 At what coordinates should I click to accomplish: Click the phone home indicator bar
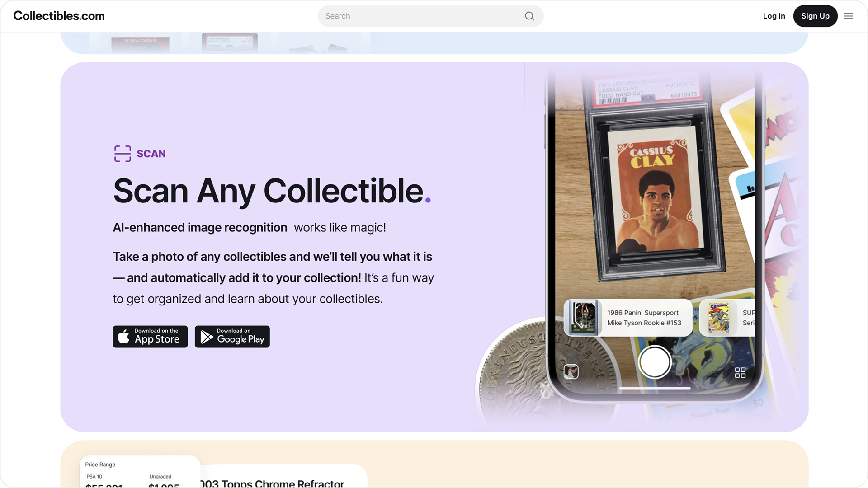pyautogui.click(x=655, y=388)
